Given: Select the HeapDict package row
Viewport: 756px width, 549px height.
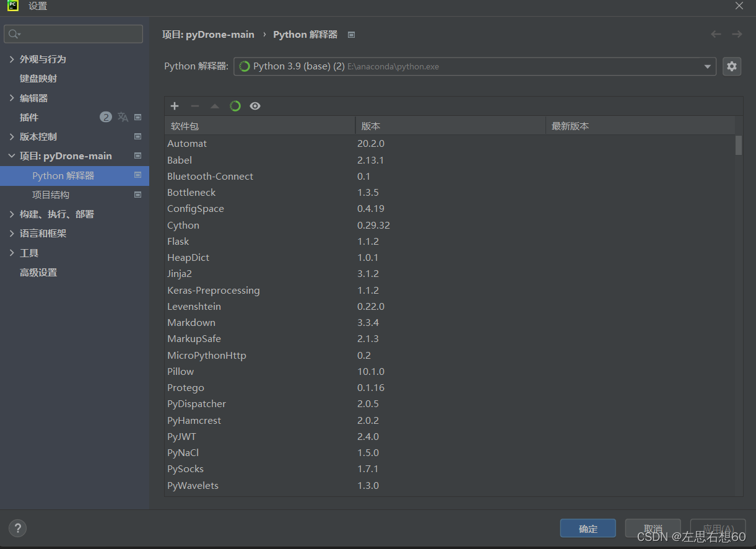Looking at the screenshot, I should [450, 257].
